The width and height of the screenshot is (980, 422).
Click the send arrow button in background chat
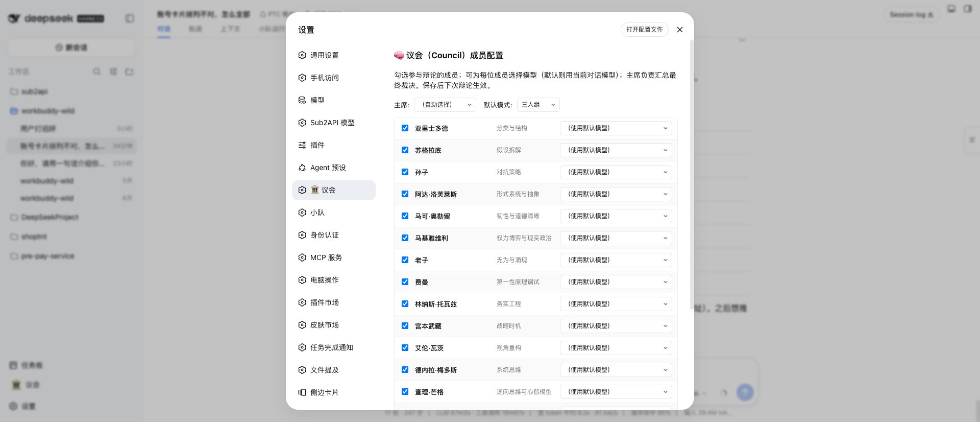coord(745,392)
